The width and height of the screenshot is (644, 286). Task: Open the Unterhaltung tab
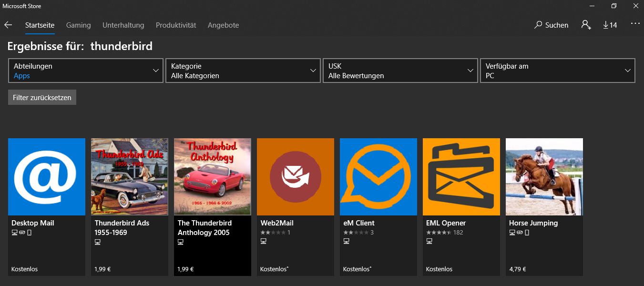click(123, 25)
